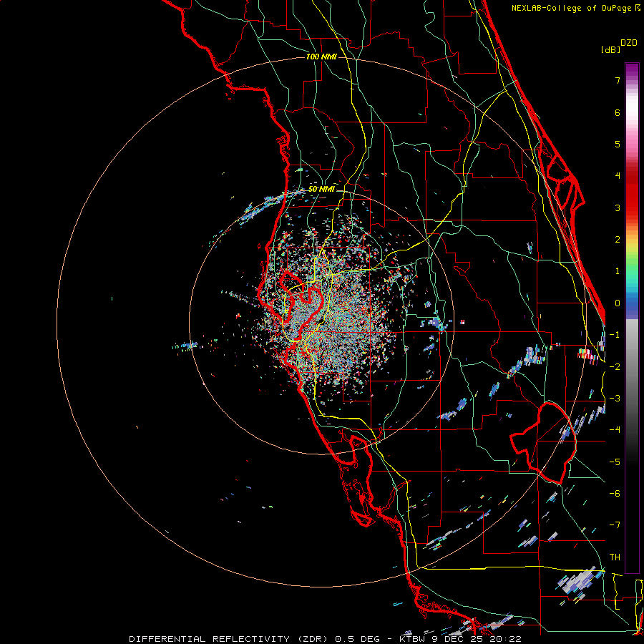Click the 0.5 DEG elevation text
Viewport: 644px width, 644px height.
[358, 639]
